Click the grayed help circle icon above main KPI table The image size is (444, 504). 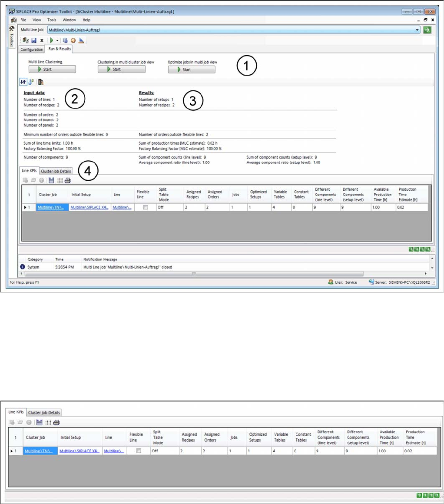(41, 180)
